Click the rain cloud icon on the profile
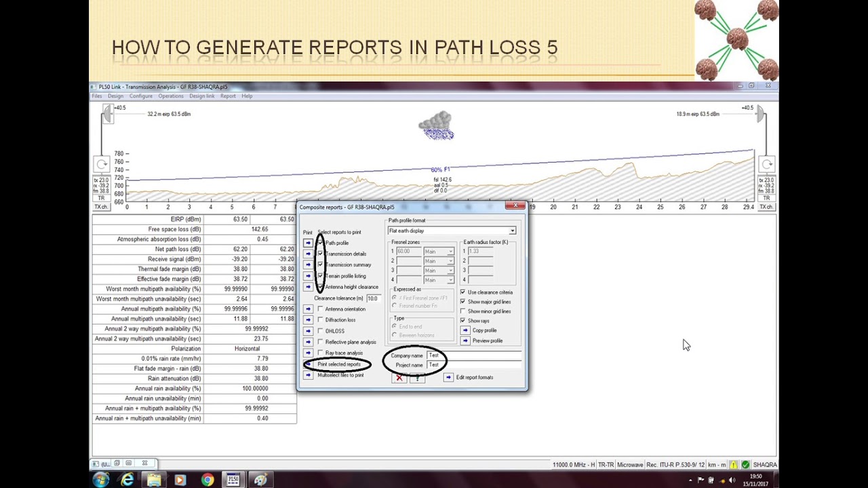The width and height of the screenshot is (868, 488). pyautogui.click(x=436, y=126)
